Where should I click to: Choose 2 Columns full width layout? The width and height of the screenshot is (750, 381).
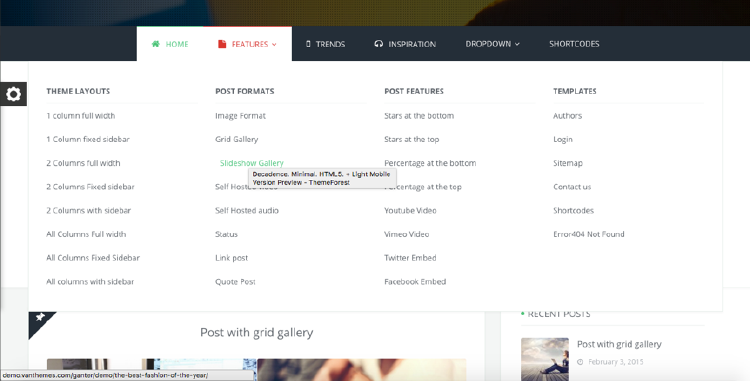click(x=83, y=163)
